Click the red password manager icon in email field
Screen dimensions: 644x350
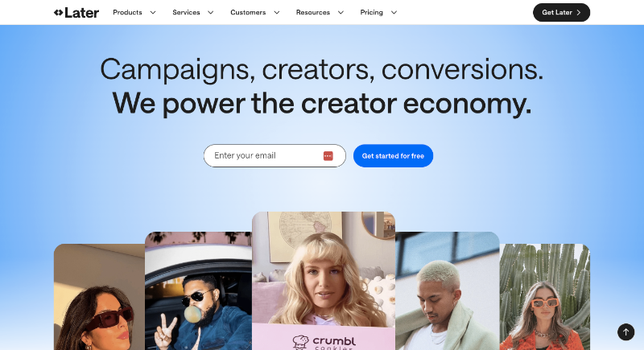point(328,156)
